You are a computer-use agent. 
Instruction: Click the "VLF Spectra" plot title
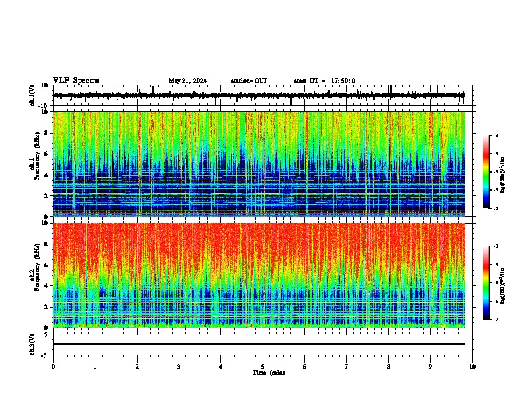pyautogui.click(x=76, y=81)
